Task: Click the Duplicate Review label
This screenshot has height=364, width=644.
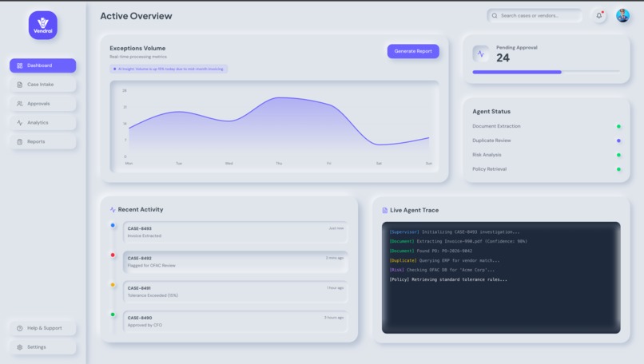Action: coord(491,140)
